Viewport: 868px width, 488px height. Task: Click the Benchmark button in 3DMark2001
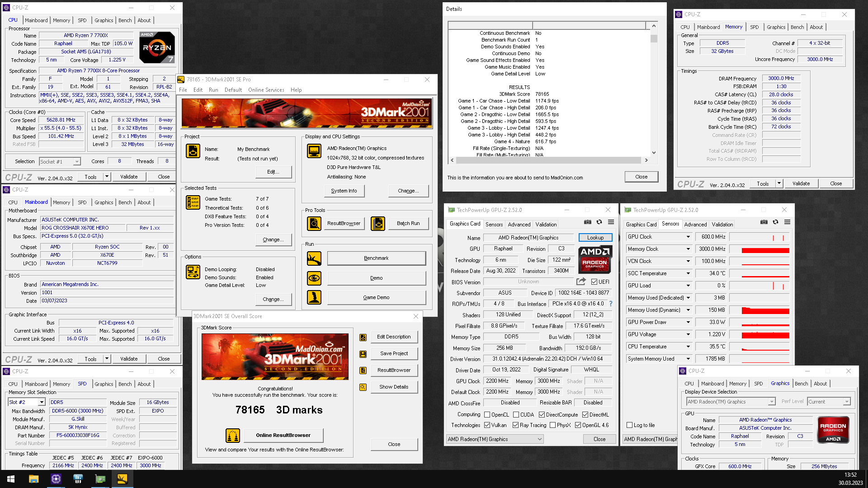click(376, 258)
